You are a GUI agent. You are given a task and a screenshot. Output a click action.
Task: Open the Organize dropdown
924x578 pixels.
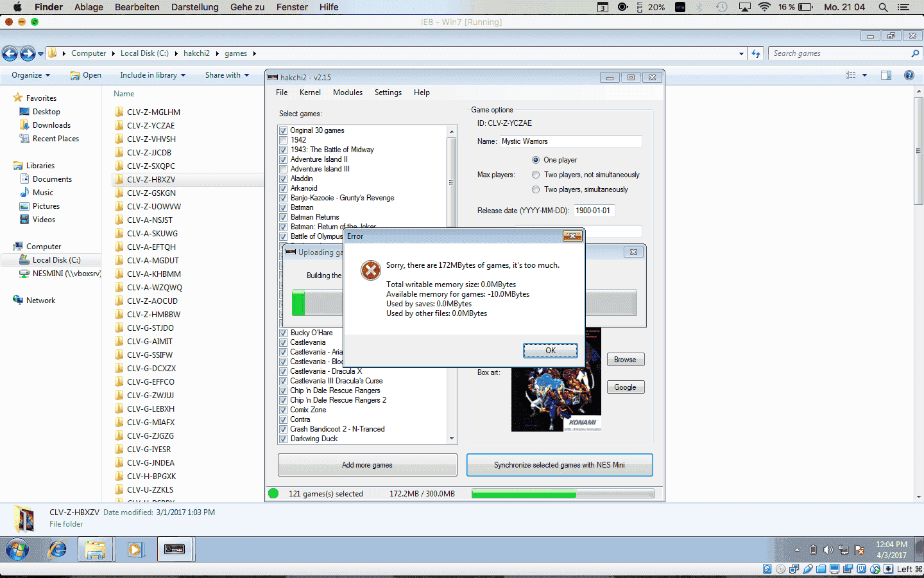31,75
